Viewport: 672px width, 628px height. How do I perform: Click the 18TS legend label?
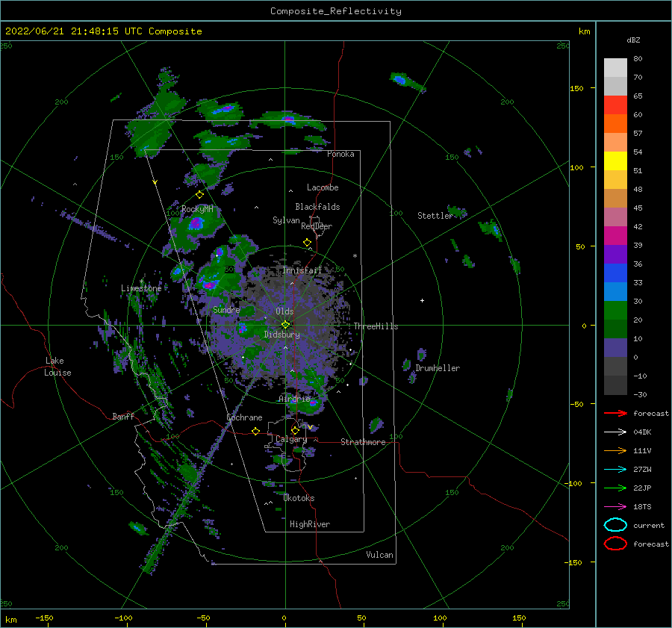(x=642, y=507)
